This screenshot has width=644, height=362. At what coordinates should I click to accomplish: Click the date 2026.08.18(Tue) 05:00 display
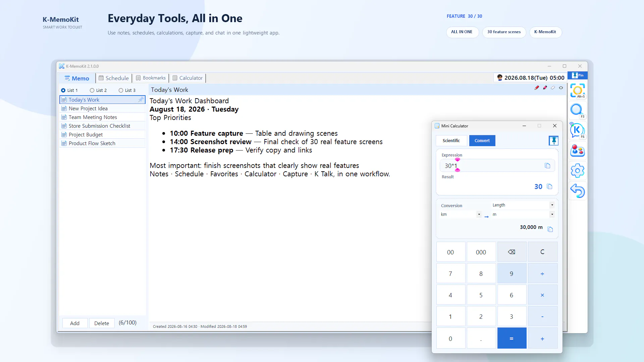coord(534,78)
